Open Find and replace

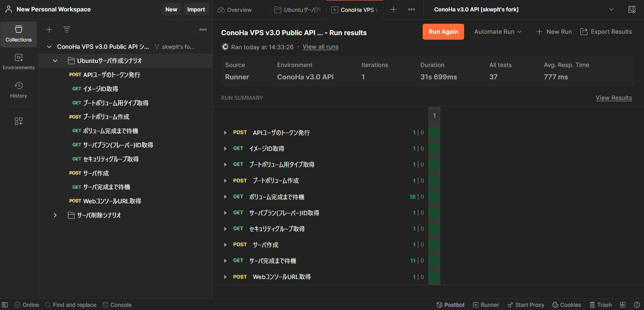point(71,305)
